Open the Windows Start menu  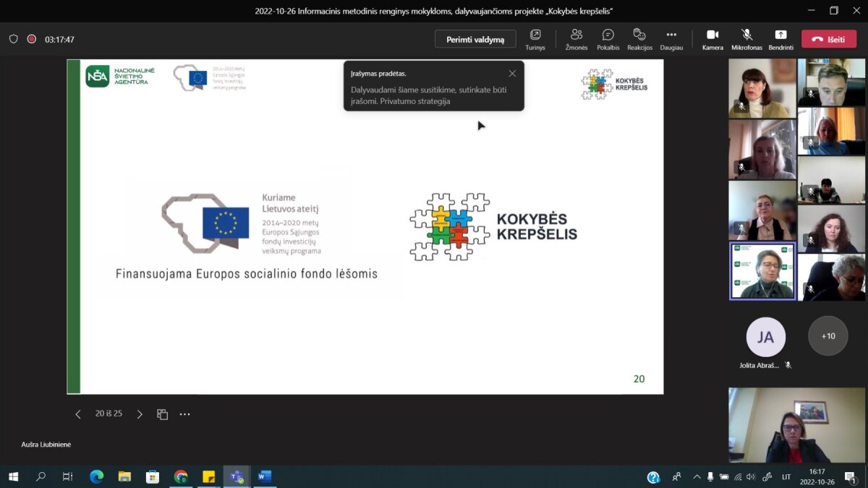pyautogui.click(x=13, y=476)
